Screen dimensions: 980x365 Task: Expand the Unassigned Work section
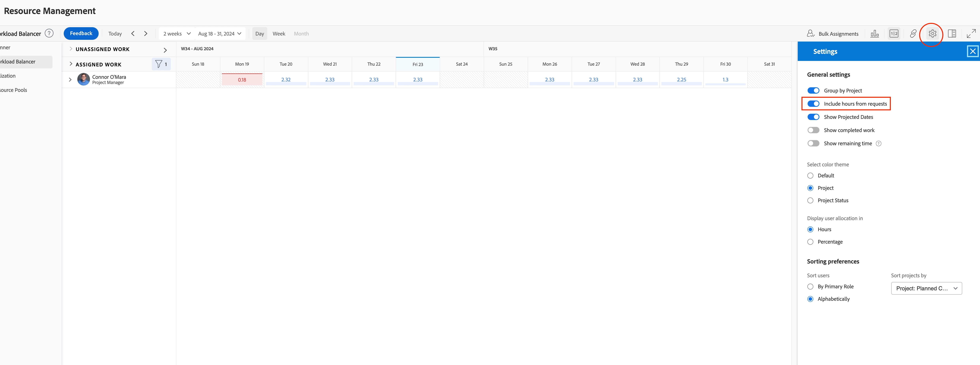coord(71,49)
